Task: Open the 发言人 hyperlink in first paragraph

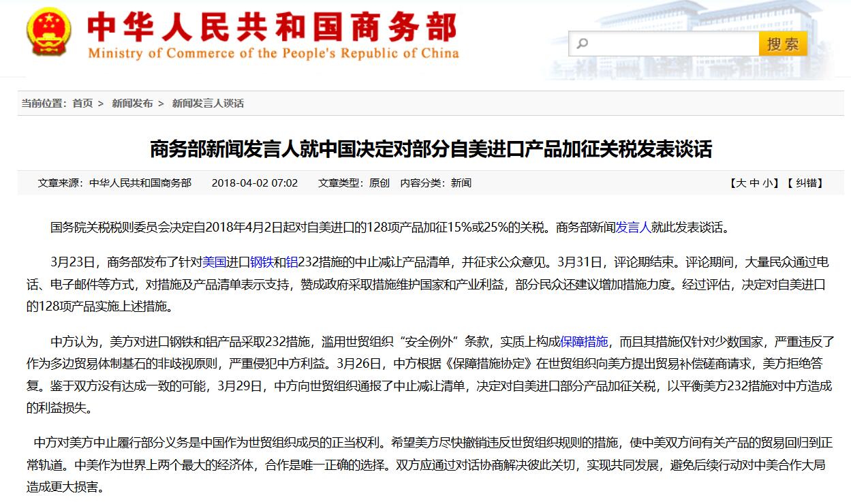Action: pos(633,227)
